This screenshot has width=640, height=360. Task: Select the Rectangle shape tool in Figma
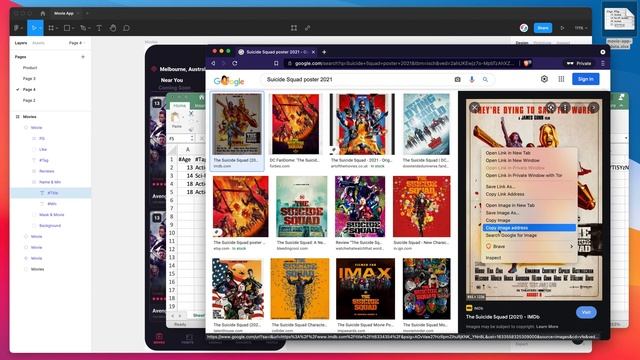click(x=67, y=28)
